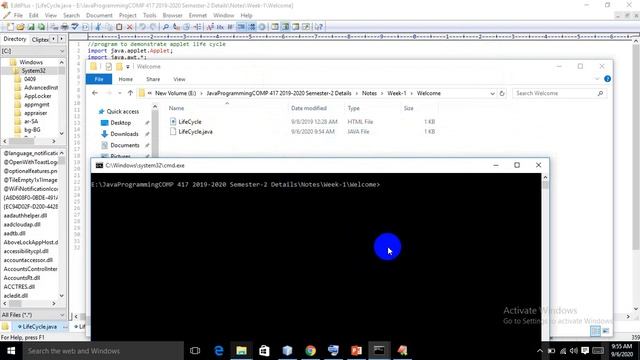Click Open file icon in EditPlus toolbar
Image resolution: width=640 pixels, height=360 pixels.
pos(20,27)
